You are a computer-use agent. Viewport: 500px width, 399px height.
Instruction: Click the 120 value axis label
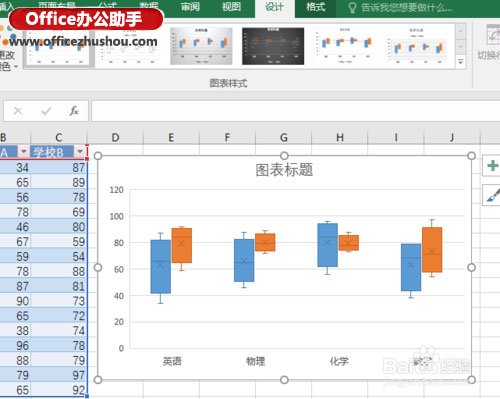click(117, 190)
